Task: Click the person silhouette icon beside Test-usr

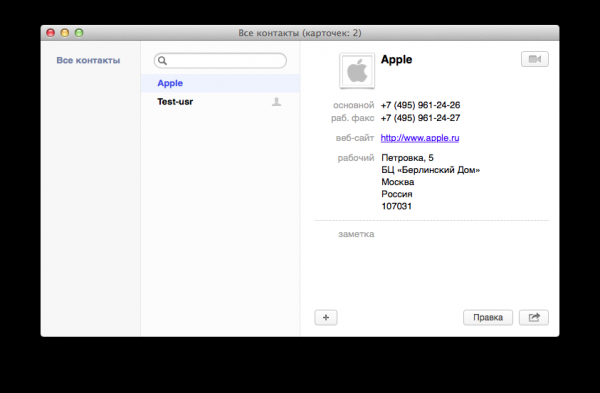Action: (x=276, y=102)
